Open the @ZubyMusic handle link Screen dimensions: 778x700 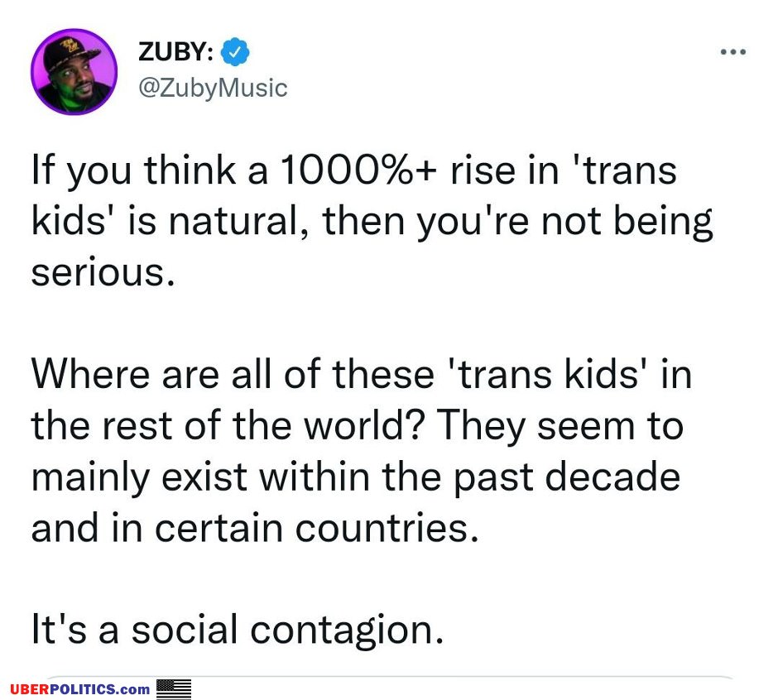(213, 89)
